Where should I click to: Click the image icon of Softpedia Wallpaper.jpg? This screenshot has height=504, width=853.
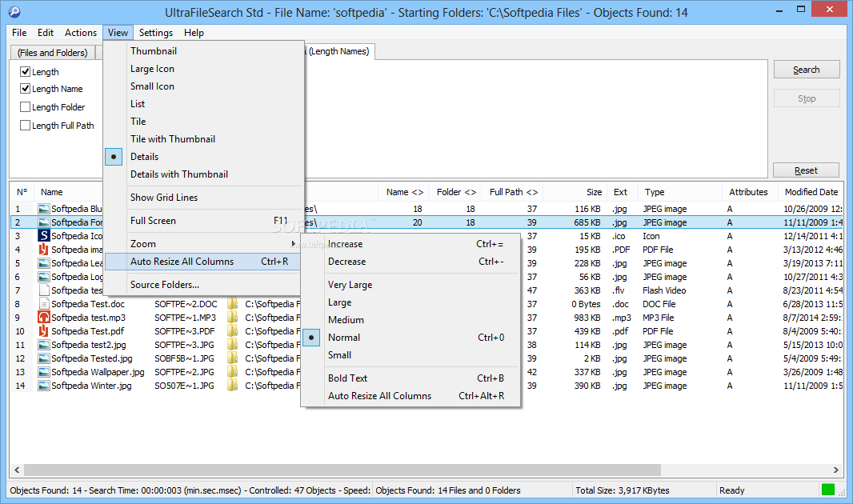(43, 372)
